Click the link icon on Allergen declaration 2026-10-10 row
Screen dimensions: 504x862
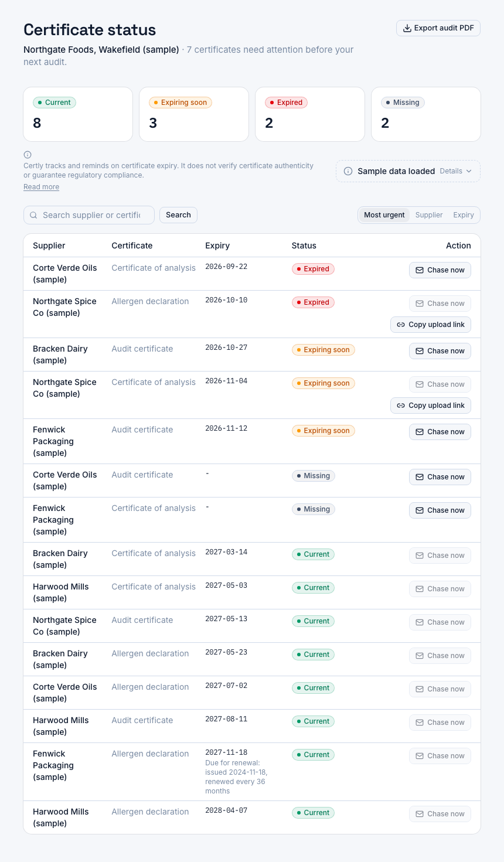[401, 325]
